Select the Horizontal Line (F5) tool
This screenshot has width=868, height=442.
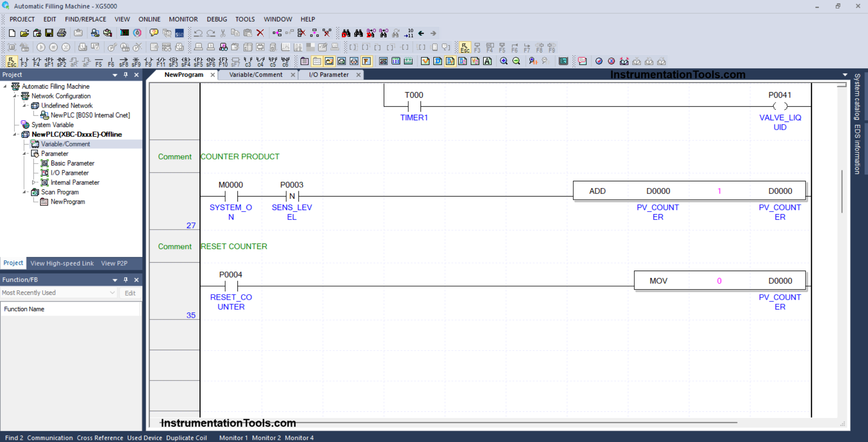pyautogui.click(x=98, y=61)
